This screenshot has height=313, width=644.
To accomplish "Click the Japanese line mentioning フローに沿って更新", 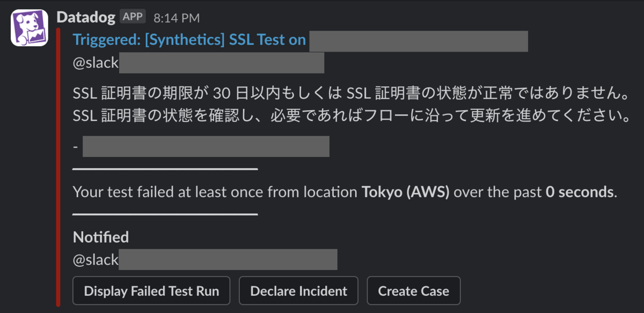I will pos(351,116).
